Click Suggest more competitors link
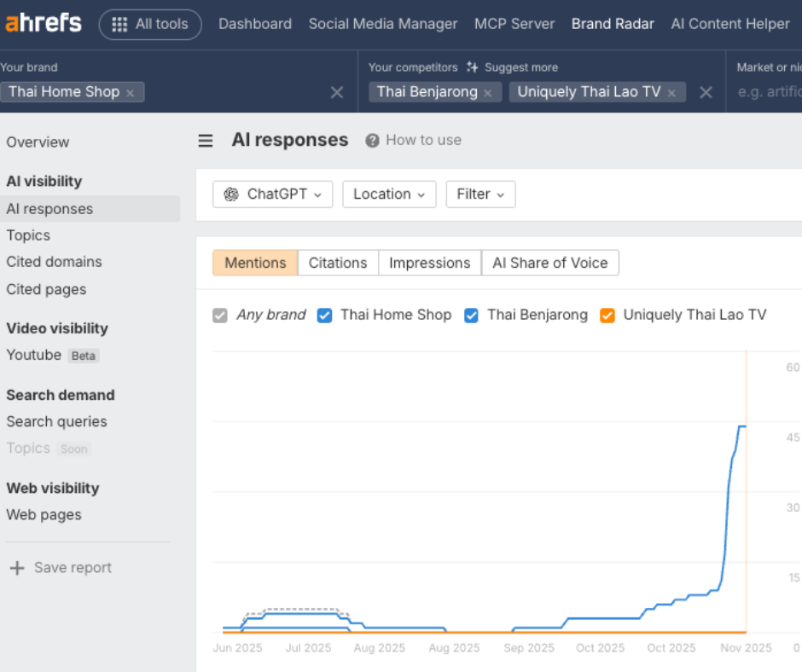This screenshot has width=802, height=672. coord(511,67)
